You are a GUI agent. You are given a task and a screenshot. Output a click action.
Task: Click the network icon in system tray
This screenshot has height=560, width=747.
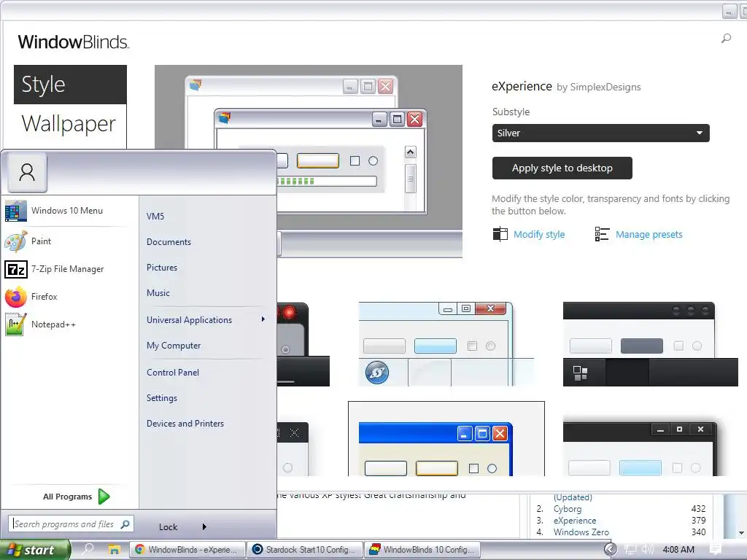630,550
